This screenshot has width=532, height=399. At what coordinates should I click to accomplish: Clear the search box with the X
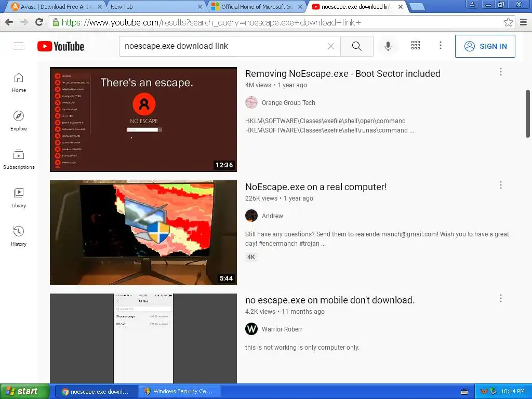[x=331, y=46]
